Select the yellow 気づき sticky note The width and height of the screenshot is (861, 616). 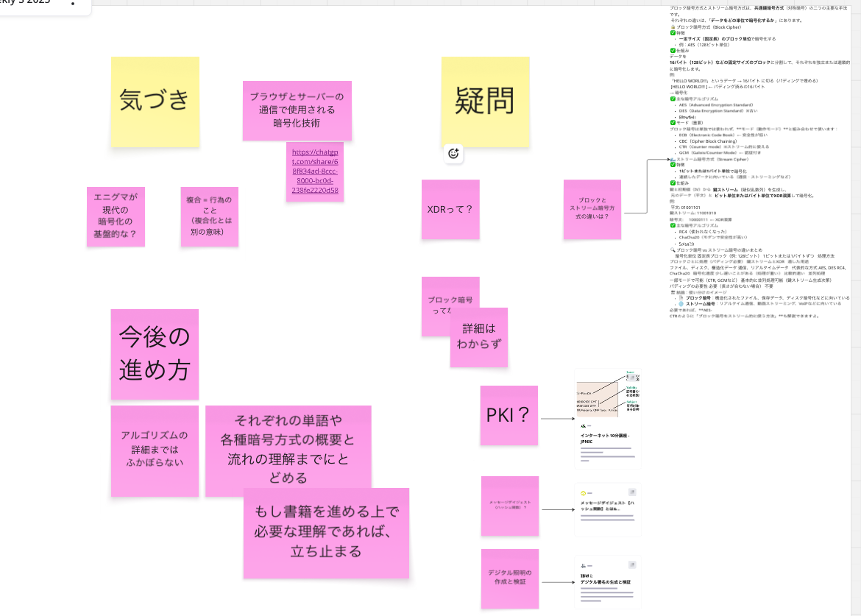(x=155, y=101)
